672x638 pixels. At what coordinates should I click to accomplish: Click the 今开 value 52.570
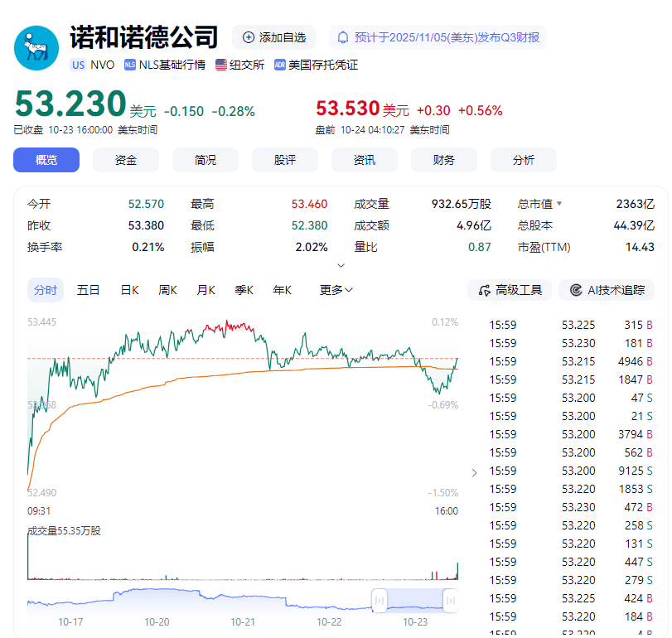tap(146, 204)
